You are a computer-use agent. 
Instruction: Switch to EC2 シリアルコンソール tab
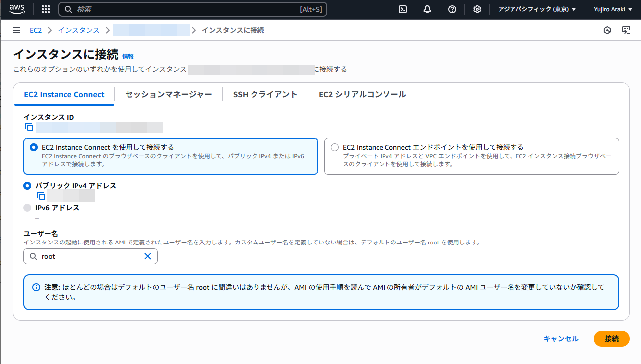tap(362, 94)
